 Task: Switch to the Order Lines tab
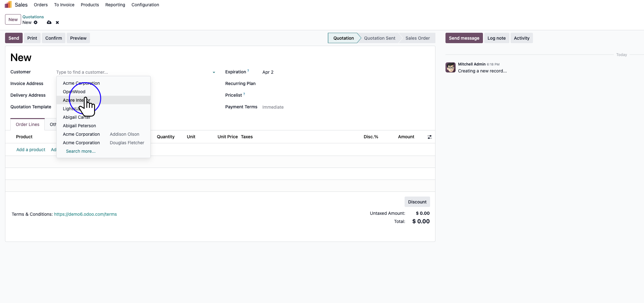28,124
